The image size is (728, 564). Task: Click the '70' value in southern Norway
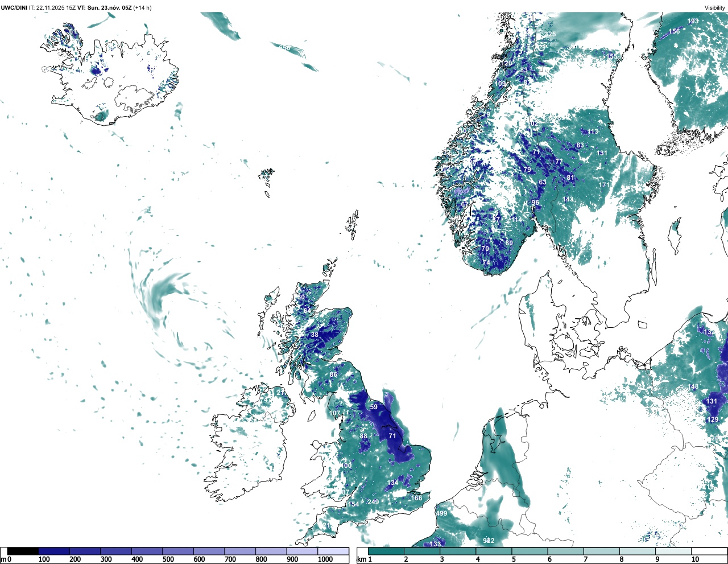[485, 249]
